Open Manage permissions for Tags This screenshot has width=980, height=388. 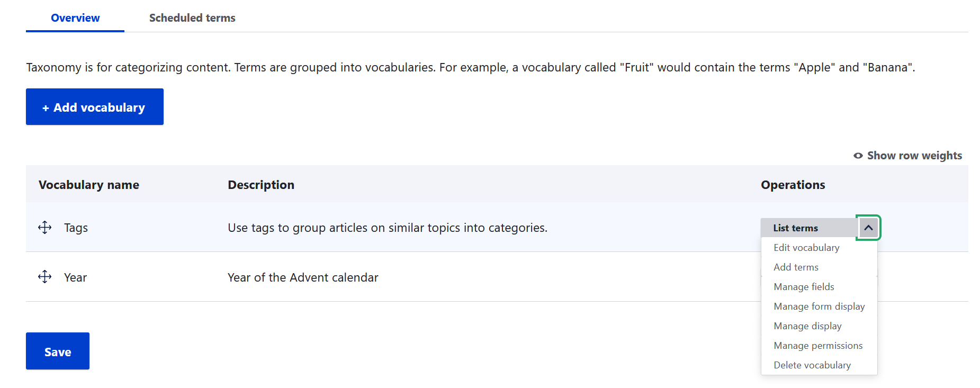tap(818, 346)
